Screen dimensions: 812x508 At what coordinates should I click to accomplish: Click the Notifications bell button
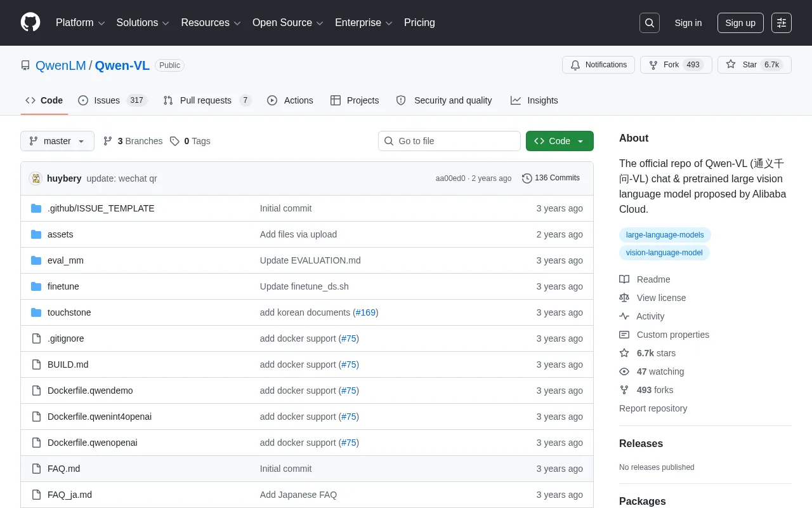click(x=598, y=65)
